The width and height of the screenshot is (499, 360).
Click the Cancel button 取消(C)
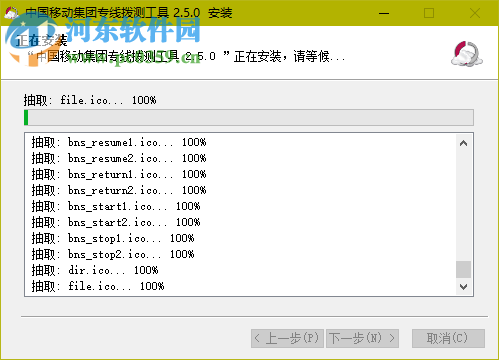[448, 338]
